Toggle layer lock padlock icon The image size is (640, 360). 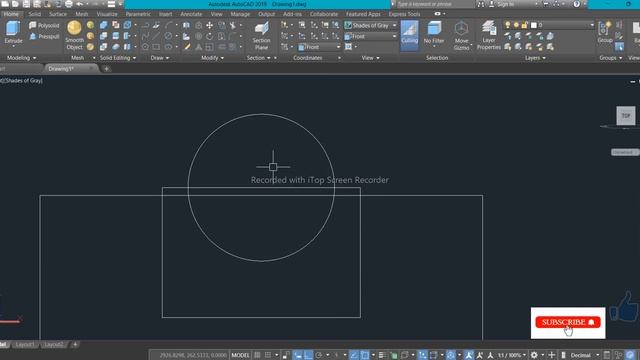[x=524, y=25]
